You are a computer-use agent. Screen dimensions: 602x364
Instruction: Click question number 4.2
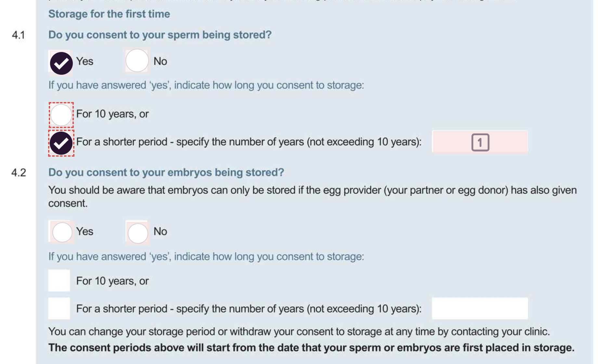click(19, 172)
